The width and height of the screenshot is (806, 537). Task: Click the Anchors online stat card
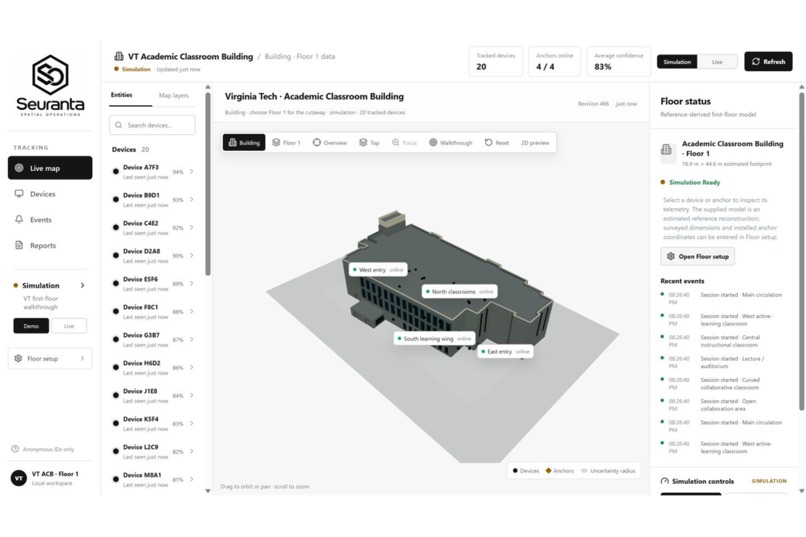554,62
